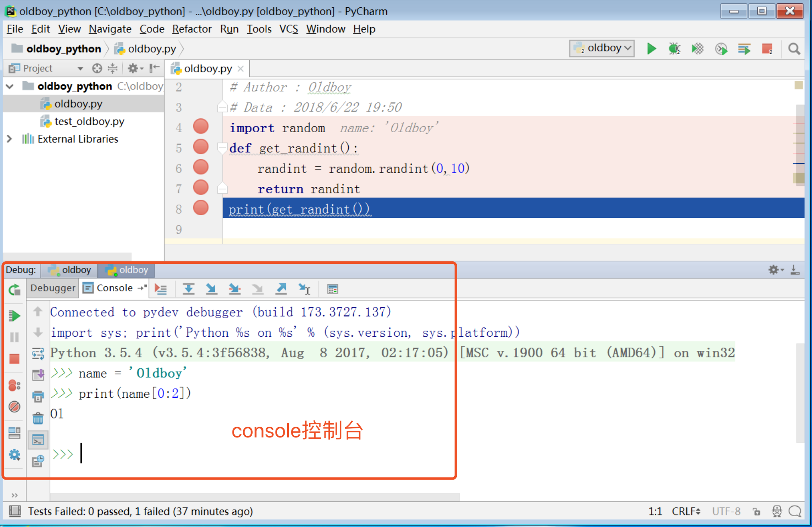Expand External Libraries node

[9, 139]
